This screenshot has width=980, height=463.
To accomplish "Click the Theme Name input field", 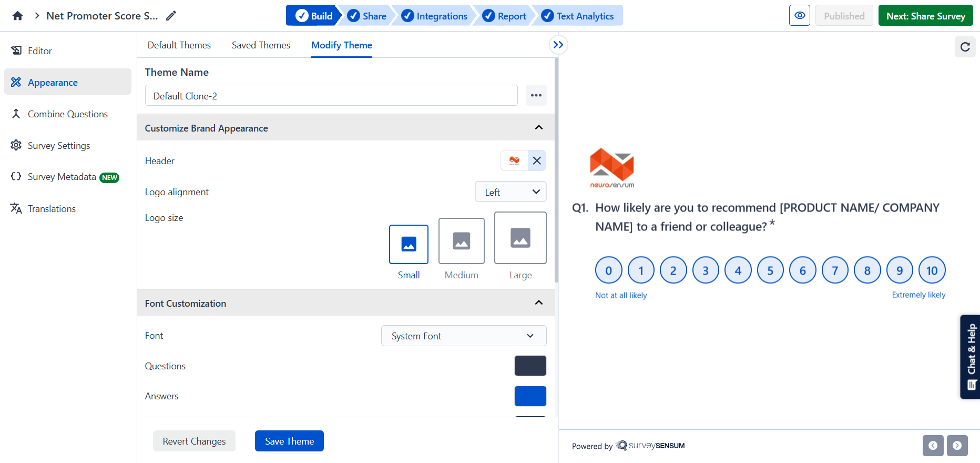I will pos(331,96).
